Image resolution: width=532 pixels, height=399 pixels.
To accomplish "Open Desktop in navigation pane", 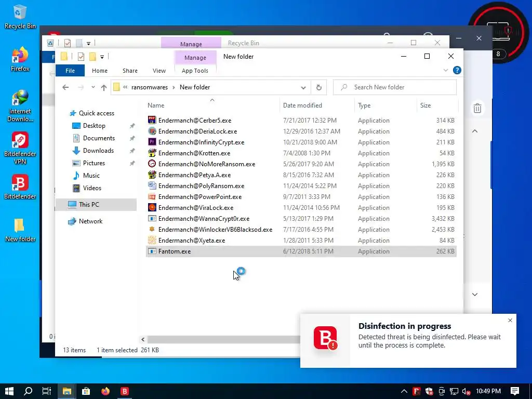I will click(94, 126).
